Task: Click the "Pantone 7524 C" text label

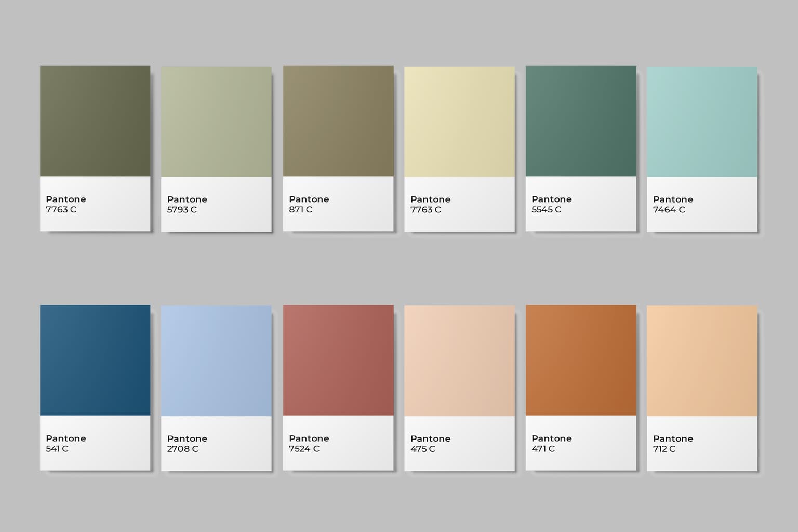Action: [309, 444]
